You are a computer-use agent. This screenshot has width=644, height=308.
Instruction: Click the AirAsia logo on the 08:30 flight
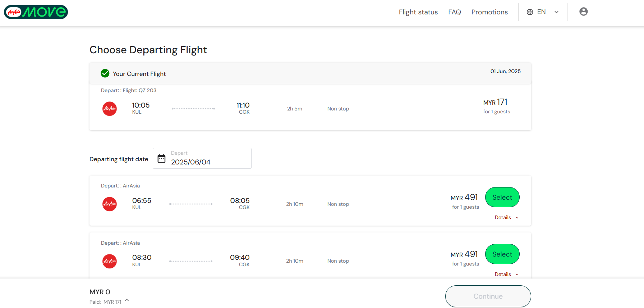point(110,261)
